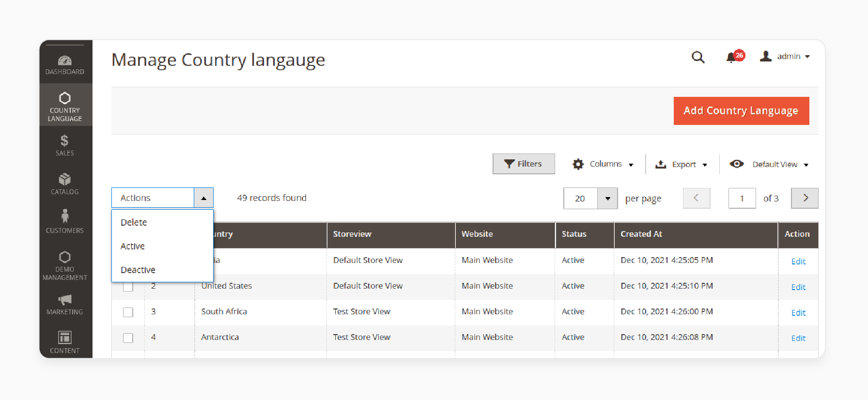Screen dimensions: 868x400
Task: Open the Sales sidebar menu
Action: (x=65, y=145)
